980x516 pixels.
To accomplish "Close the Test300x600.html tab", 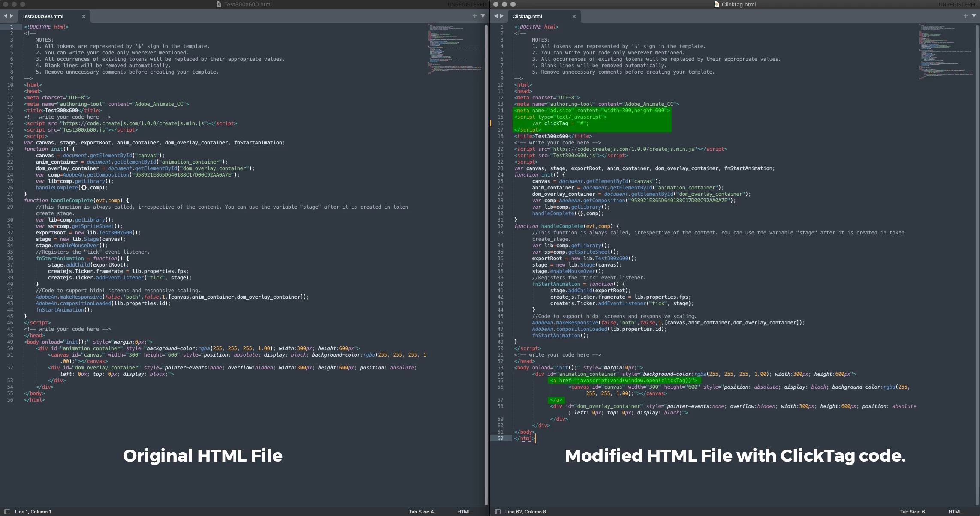I will click(84, 16).
